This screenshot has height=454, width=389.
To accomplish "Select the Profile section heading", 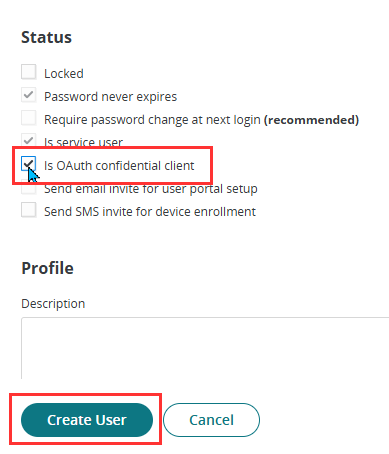I will pos(47,268).
